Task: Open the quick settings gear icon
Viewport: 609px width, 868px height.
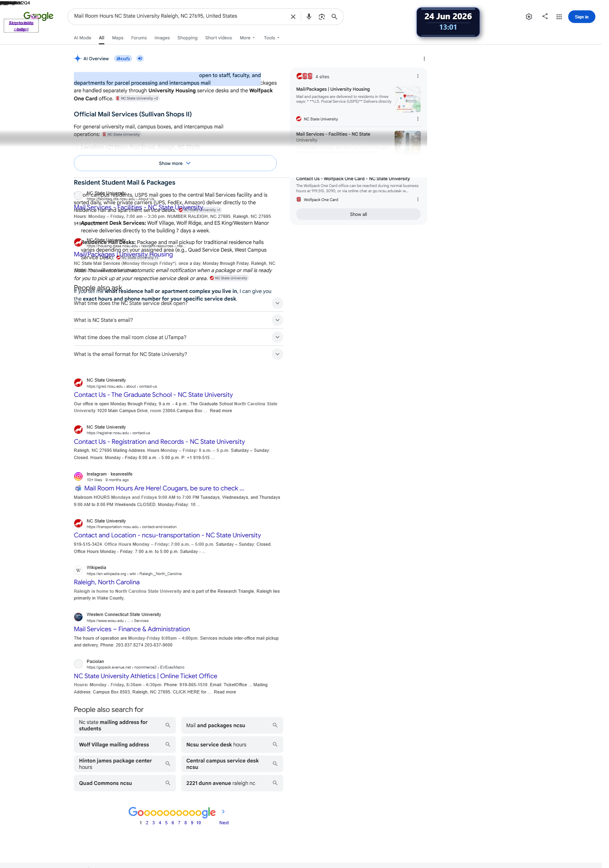Action: tap(529, 17)
